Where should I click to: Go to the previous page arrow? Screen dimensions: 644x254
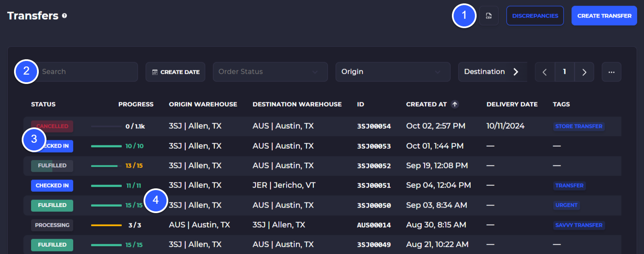click(x=545, y=72)
